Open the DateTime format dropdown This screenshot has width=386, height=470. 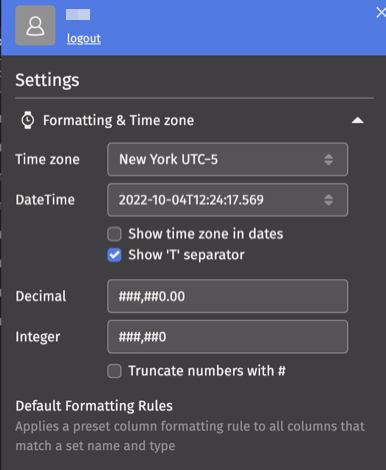point(228,200)
